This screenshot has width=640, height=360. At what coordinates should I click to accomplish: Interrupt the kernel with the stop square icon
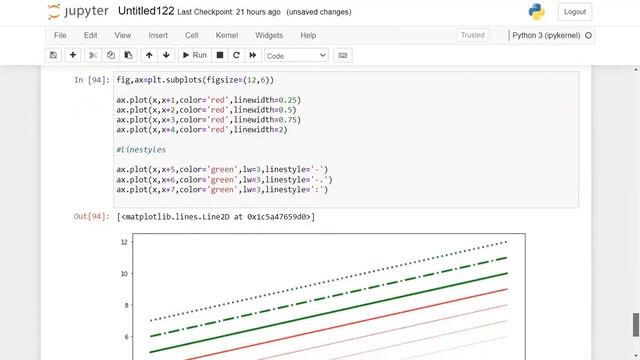(x=220, y=55)
